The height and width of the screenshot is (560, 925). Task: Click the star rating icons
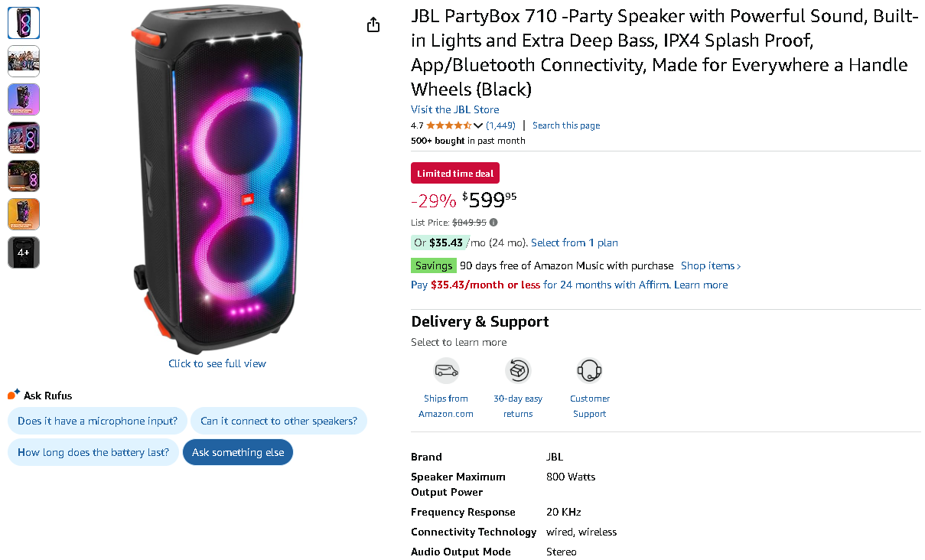tap(448, 125)
